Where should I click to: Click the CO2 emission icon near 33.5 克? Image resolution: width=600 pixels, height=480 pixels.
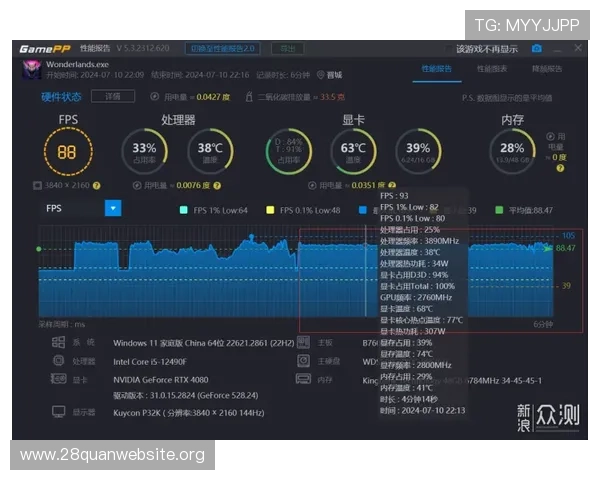[x=249, y=96]
